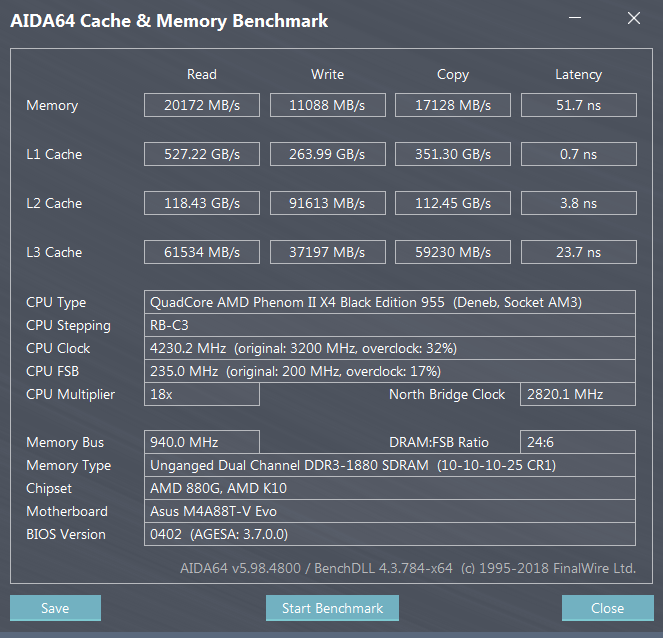
Task: Select Memory write value 11088 MB/s
Action: coord(328,105)
